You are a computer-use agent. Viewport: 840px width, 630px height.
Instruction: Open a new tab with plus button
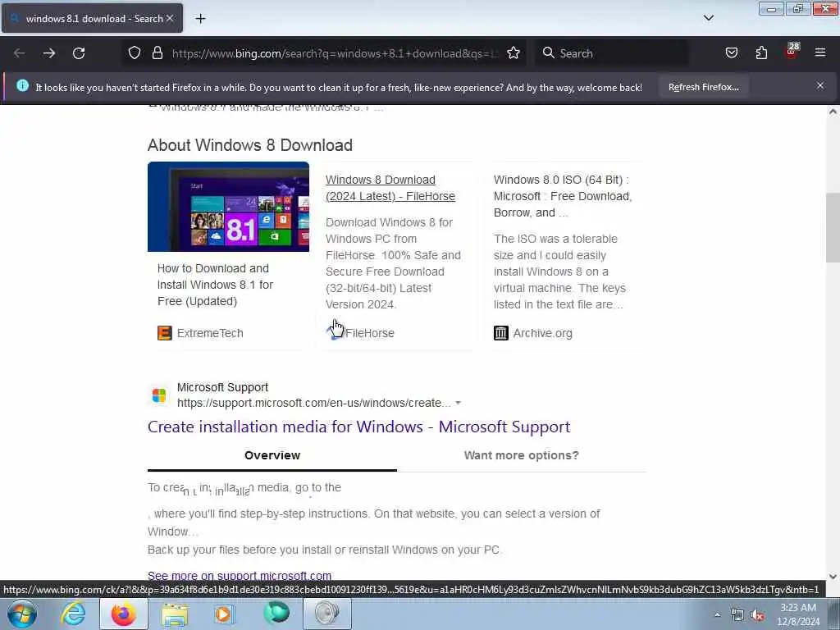point(200,19)
